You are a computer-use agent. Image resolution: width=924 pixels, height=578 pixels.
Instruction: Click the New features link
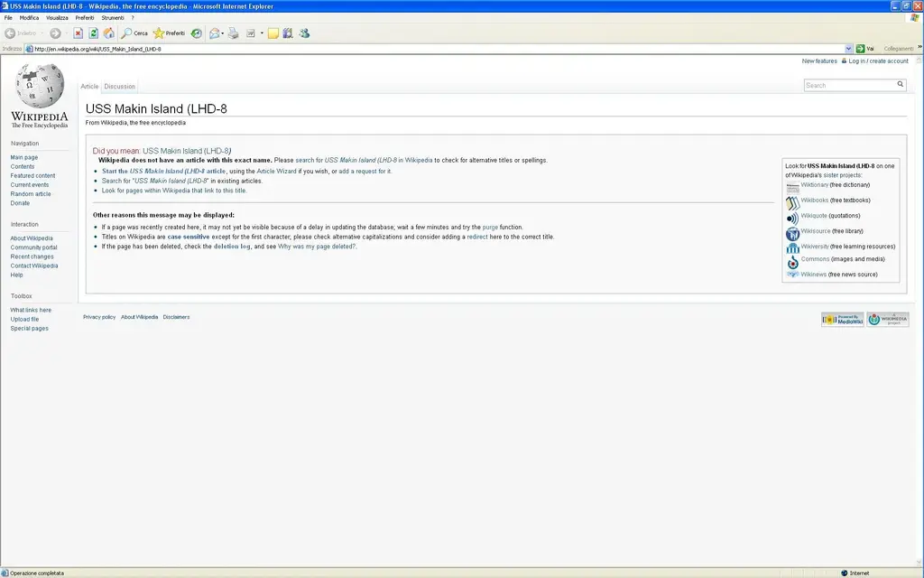(819, 61)
